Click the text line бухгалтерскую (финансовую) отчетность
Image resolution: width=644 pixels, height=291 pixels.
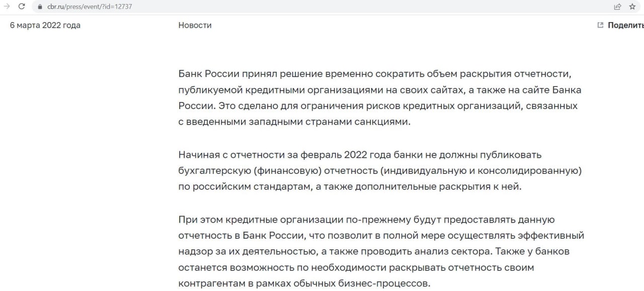click(x=380, y=170)
